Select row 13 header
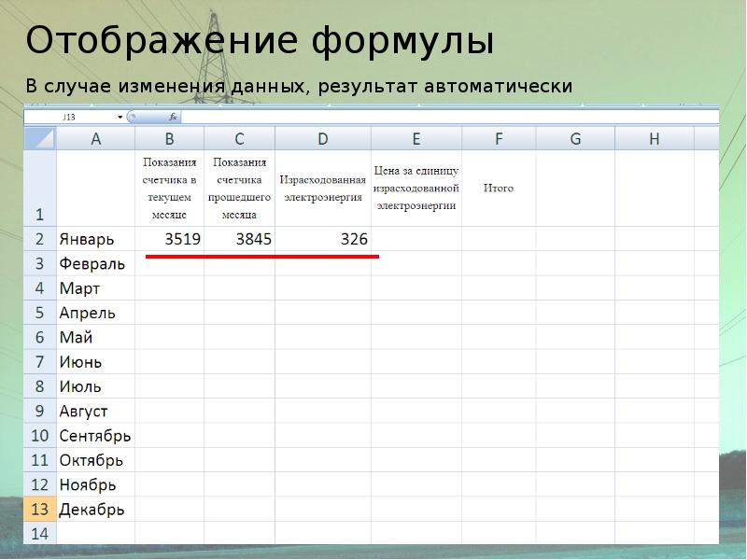 click(x=39, y=510)
